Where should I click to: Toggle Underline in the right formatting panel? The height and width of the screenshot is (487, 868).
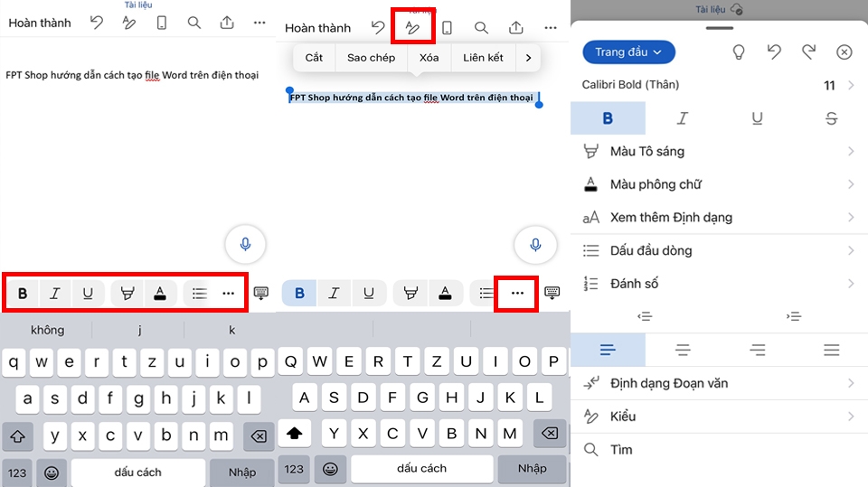click(x=757, y=117)
